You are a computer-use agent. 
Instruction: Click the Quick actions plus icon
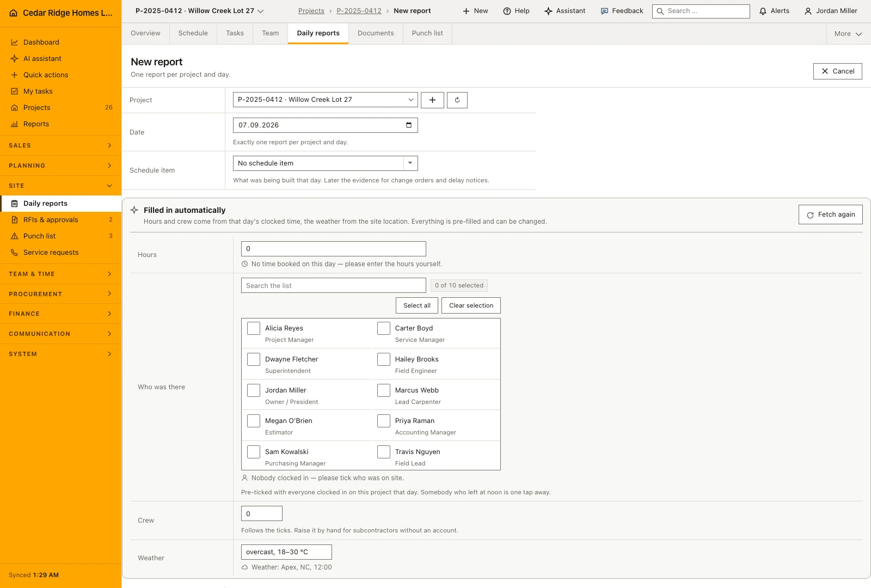tap(15, 75)
